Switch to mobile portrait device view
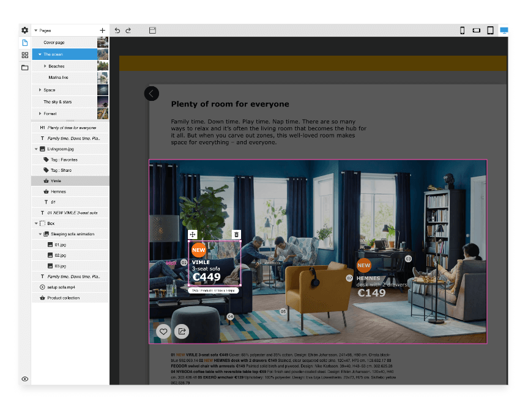Screen dimensions: 528x420 click(463, 31)
